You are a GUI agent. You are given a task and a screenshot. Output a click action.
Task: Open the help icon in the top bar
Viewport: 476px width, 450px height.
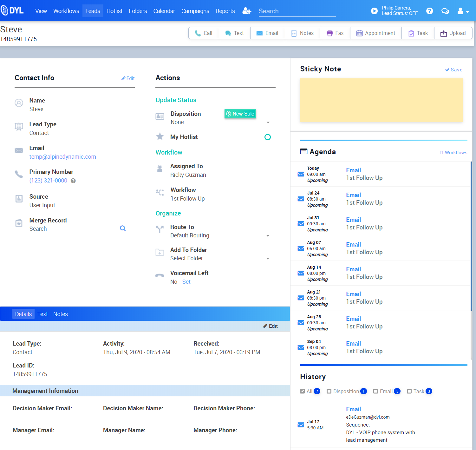pyautogui.click(x=429, y=11)
